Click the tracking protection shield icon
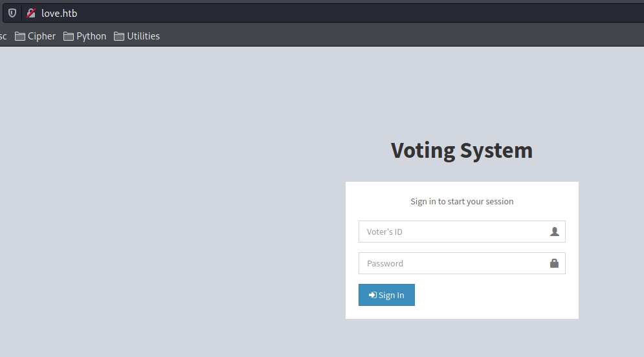 [12, 13]
